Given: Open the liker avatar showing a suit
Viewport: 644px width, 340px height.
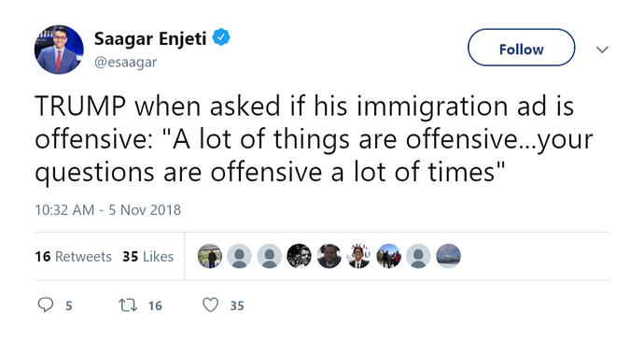Looking at the screenshot, I should [x=358, y=256].
